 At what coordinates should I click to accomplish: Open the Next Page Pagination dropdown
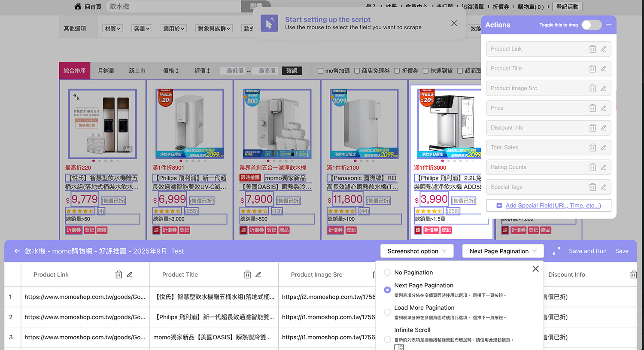pos(503,251)
